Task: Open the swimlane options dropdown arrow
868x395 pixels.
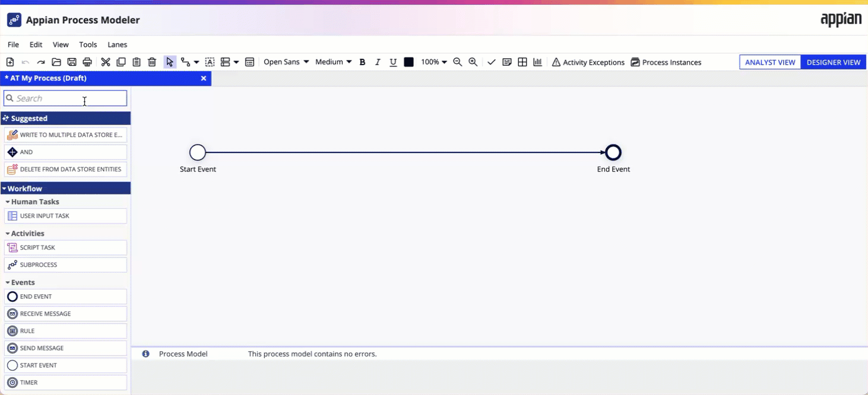Action: (x=236, y=62)
